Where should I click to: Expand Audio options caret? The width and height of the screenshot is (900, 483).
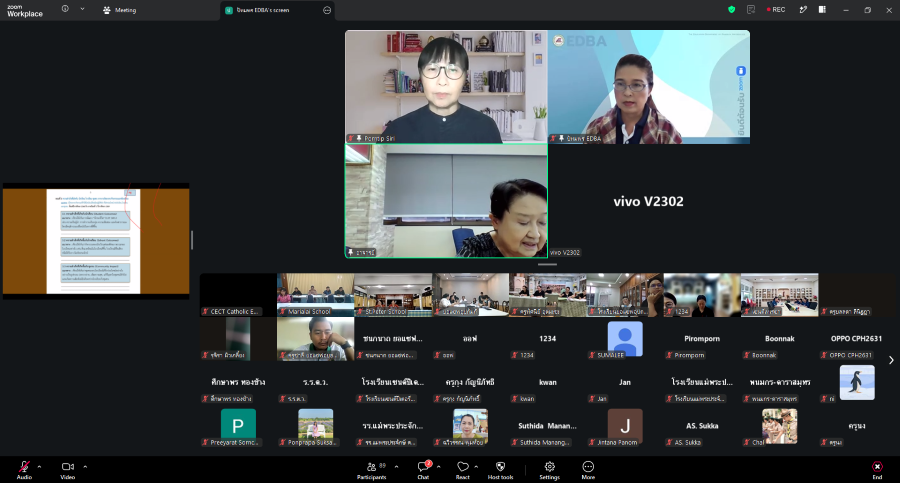point(39,466)
